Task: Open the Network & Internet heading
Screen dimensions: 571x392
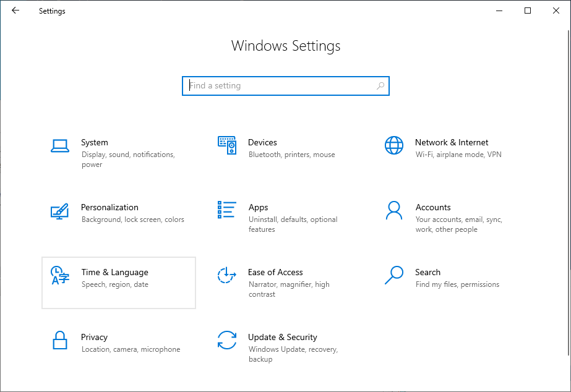Action: [452, 142]
